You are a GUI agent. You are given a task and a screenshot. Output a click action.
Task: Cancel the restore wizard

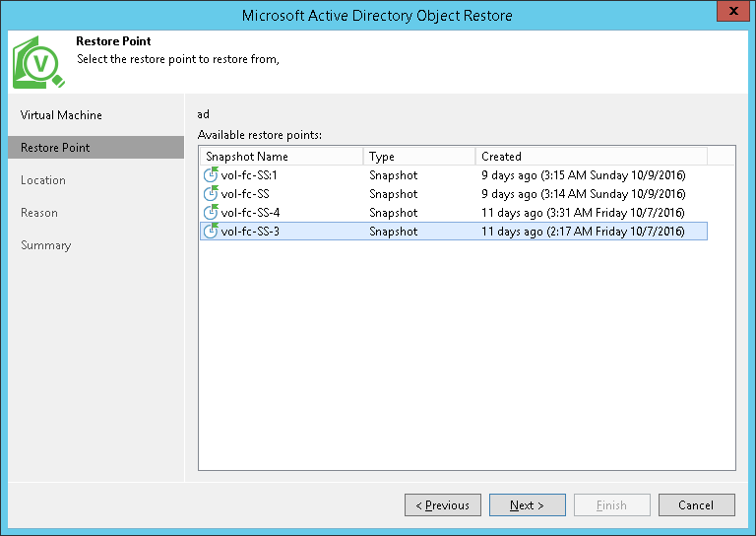(x=697, y=504)
